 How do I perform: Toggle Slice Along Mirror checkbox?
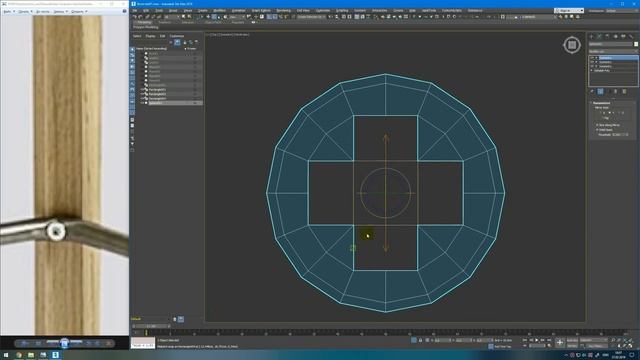597,125
